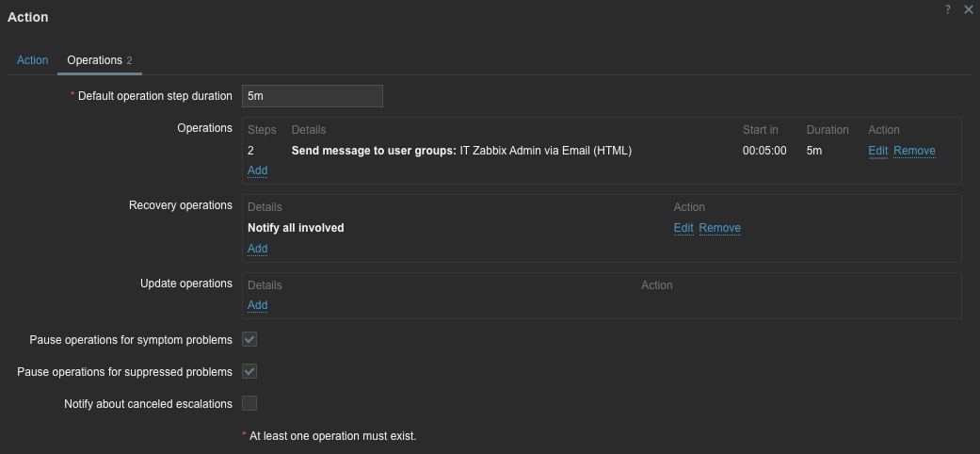The image size is (980, 454).
Task: Click the step number 2 cell
Action: [250, 151]
